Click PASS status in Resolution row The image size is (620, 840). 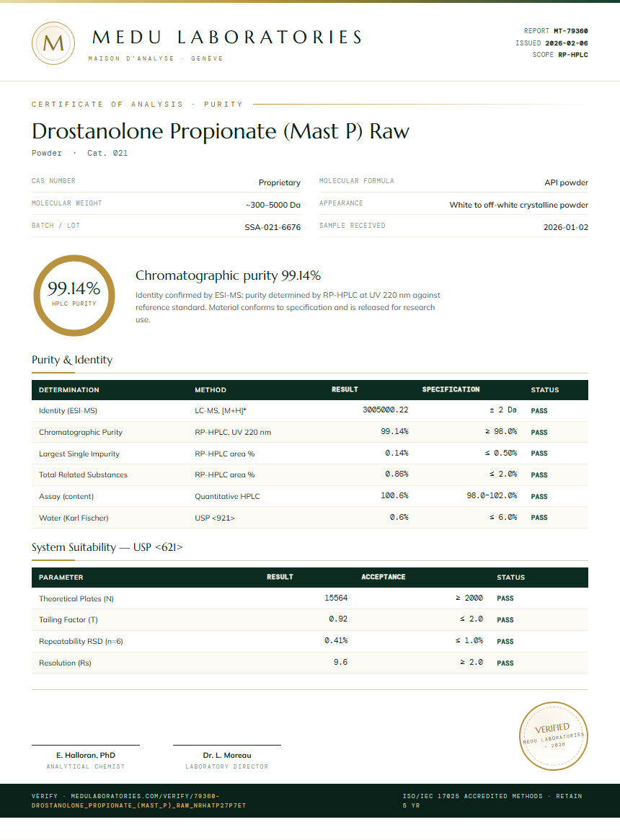coord(505,663)
